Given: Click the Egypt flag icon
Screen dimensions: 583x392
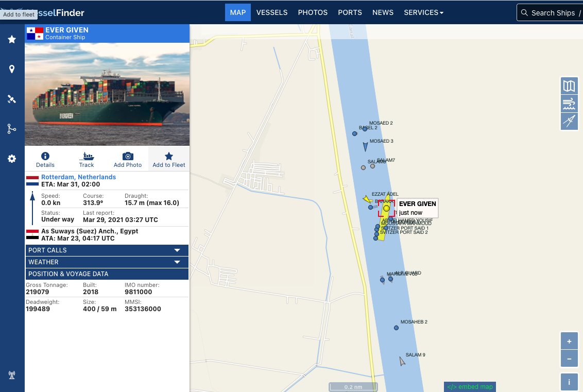Looking at the screenshot, I should pos(32,234).
